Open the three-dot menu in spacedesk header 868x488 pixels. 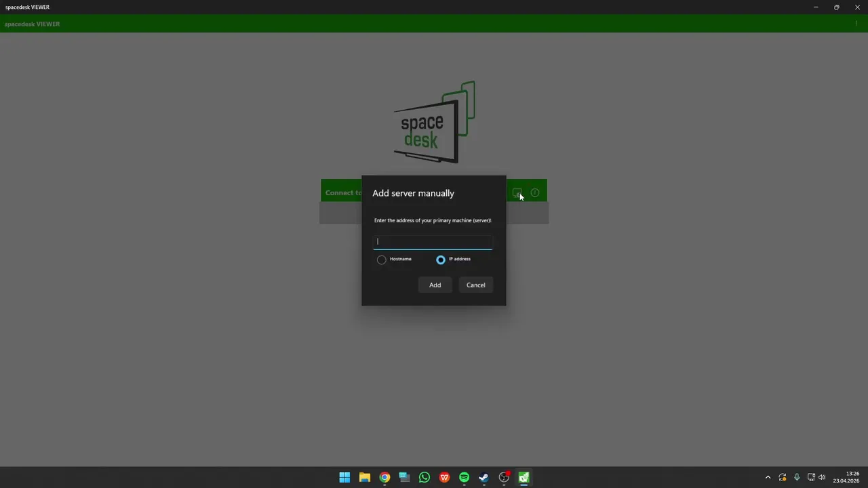[x=856, y=24]
